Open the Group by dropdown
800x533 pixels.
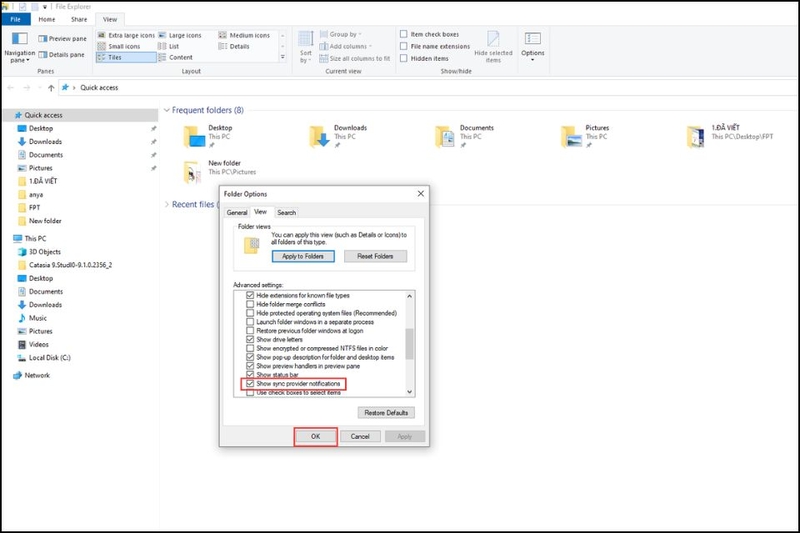pyautogui.click(x=341, y=34)
